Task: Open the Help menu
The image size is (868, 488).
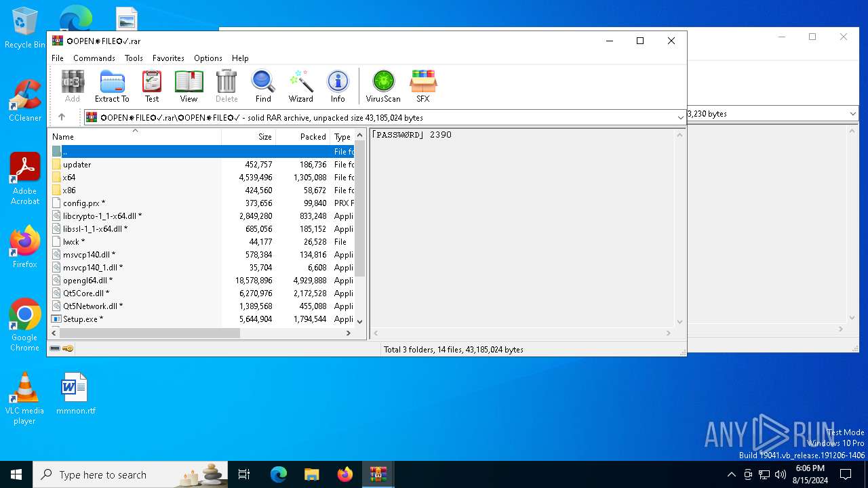Action: [240, 58]
